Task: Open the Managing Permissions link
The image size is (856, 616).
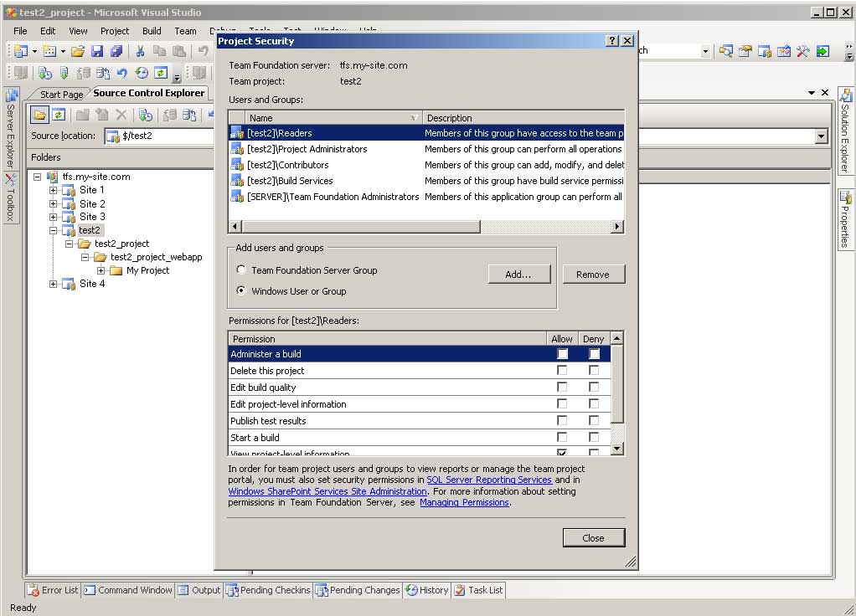Action: (464, 502)
